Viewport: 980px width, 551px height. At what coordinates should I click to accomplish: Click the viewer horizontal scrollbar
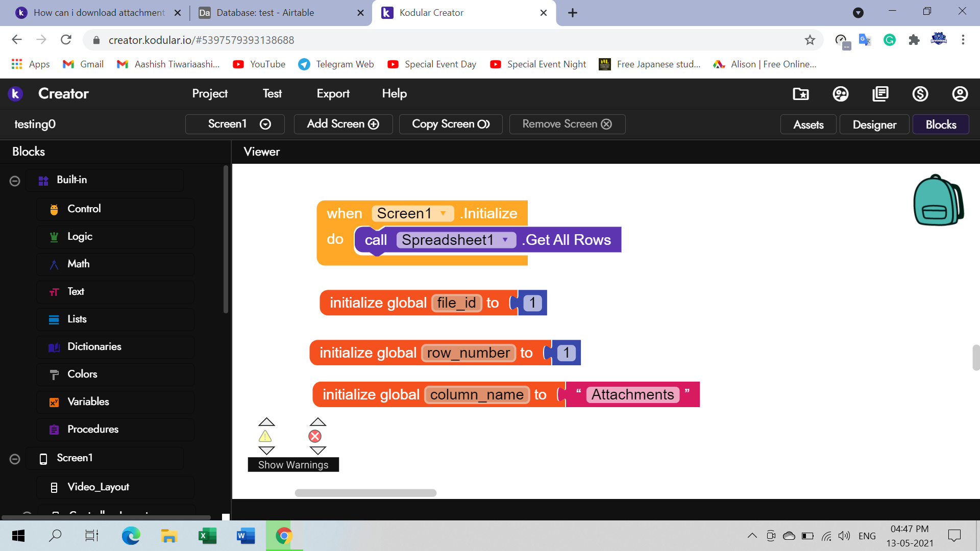(365, 493)
